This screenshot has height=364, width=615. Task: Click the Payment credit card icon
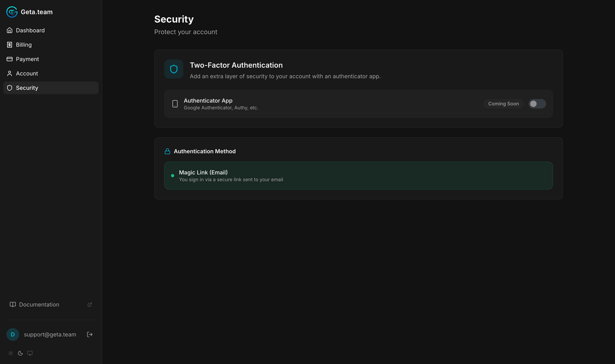pyautogui.click(x=10, y=59)
